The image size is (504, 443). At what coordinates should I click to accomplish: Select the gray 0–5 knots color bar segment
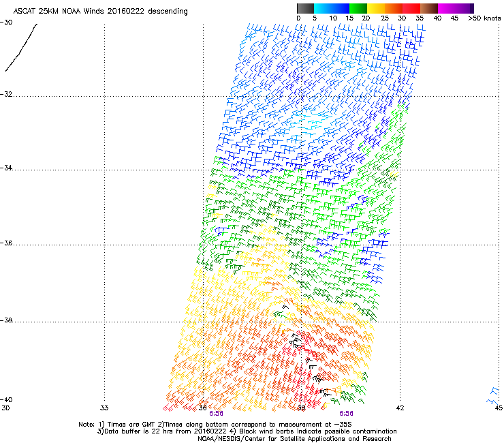click(x=305, y=8)
